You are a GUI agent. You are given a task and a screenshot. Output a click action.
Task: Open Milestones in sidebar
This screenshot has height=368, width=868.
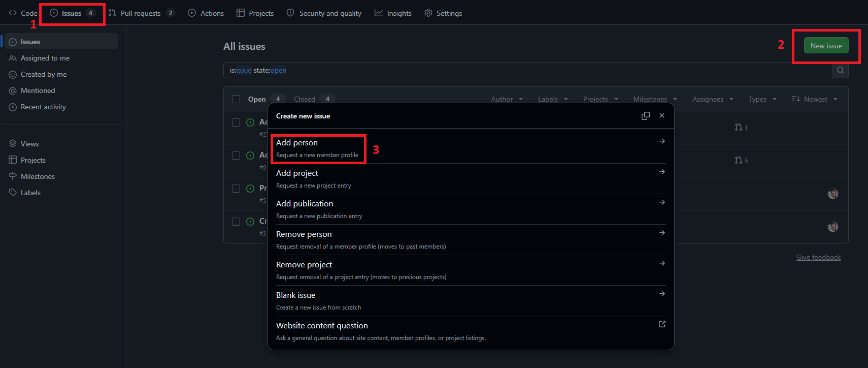61,176
